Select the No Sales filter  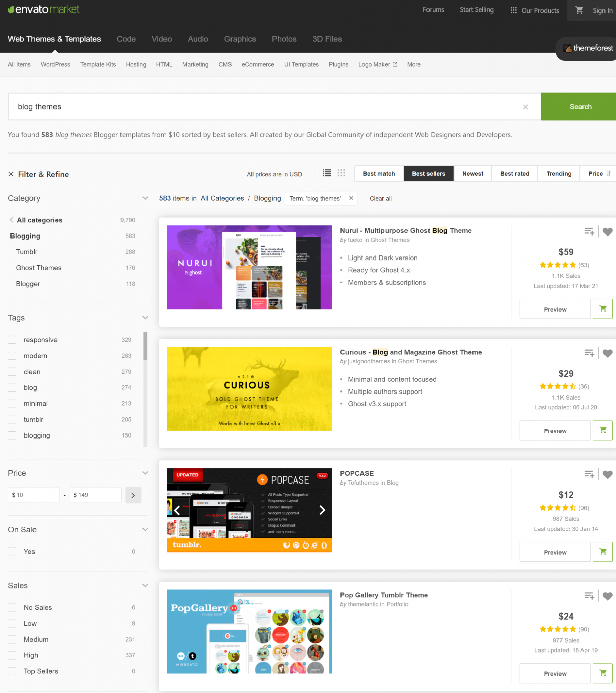[x=12, y=607]
